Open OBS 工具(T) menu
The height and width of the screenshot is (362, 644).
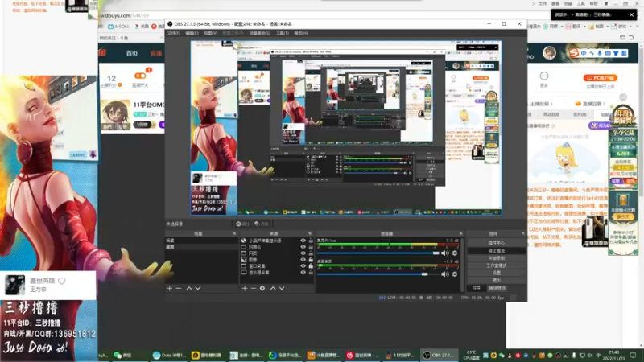click(x=283, y=33)
